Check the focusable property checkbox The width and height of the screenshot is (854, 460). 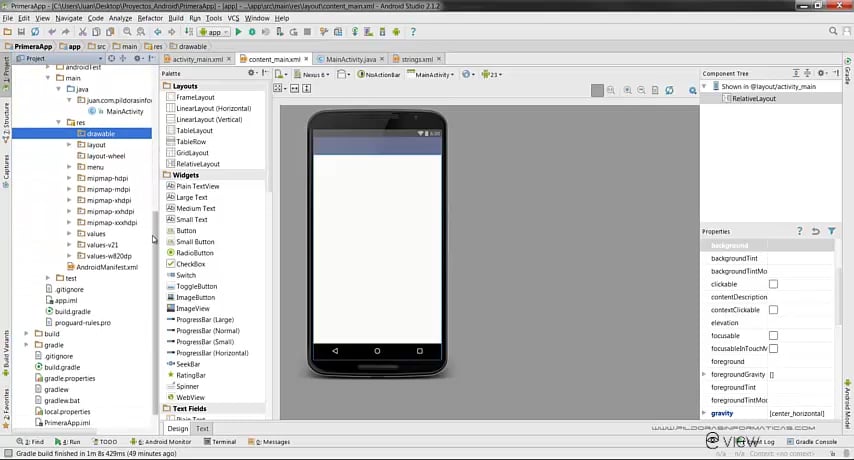click(x=773, y=335)
